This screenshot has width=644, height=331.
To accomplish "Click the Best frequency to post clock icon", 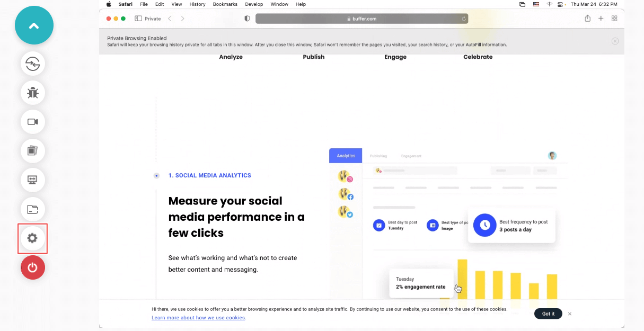I will 484,225.
